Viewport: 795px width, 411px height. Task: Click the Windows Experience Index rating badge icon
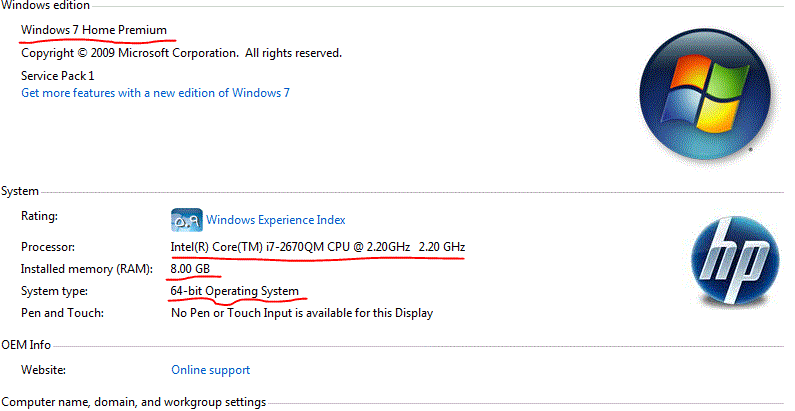(187, 220)
